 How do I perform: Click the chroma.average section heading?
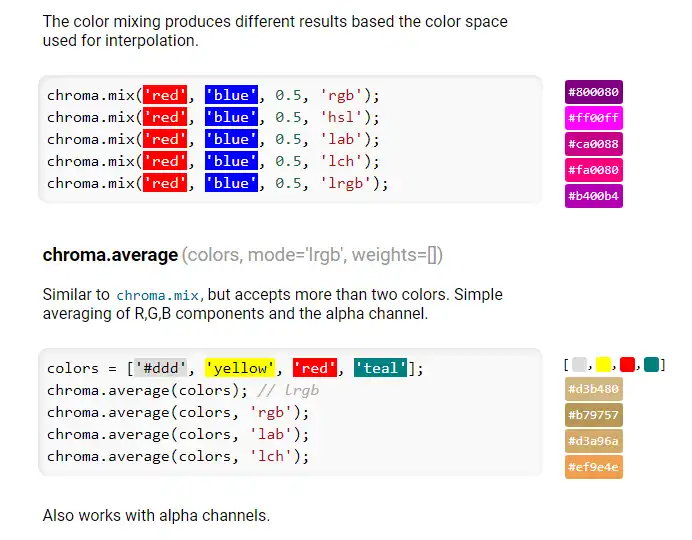(110, 255)
